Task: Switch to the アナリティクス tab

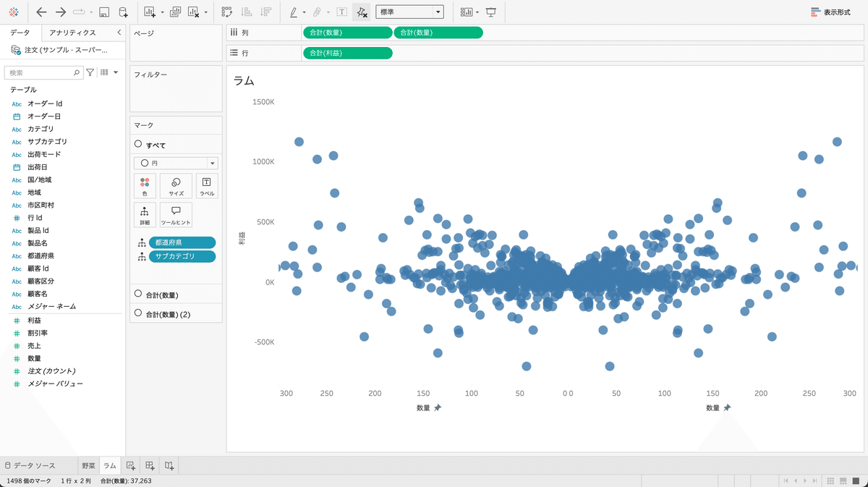Action: coord(72,33)
